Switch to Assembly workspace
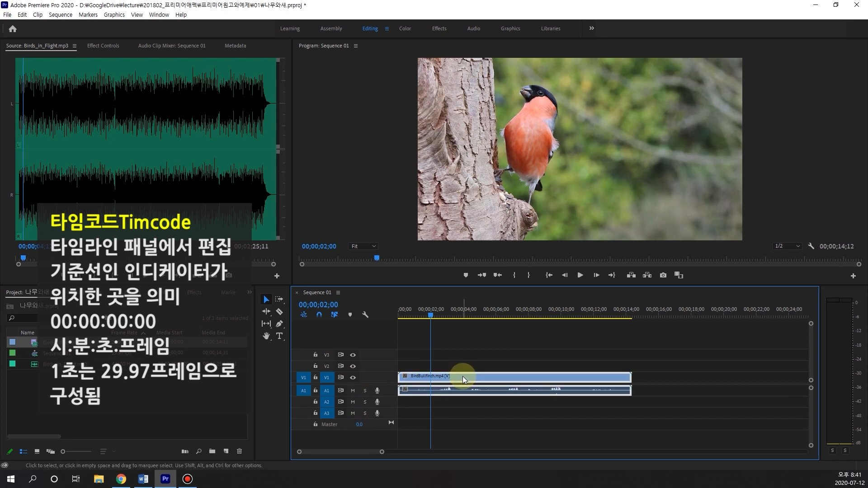This screenshot has width=868, height=488. tap(331, 28)
